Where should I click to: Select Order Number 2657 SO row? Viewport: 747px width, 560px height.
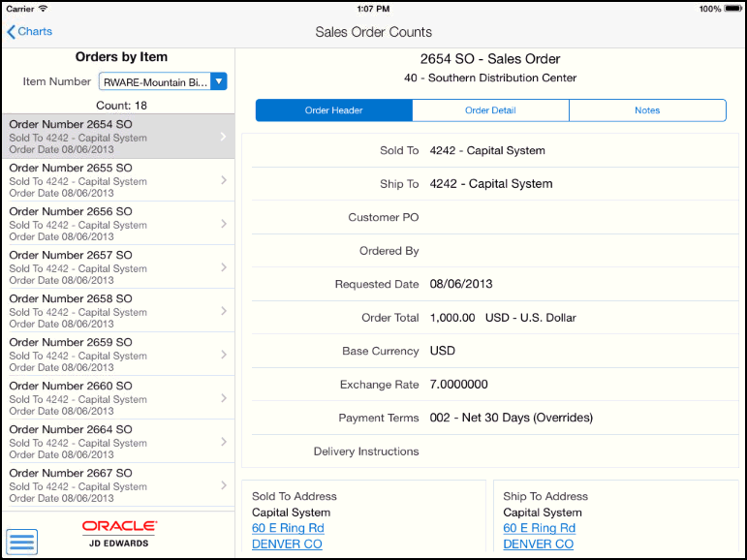(118, 267)
